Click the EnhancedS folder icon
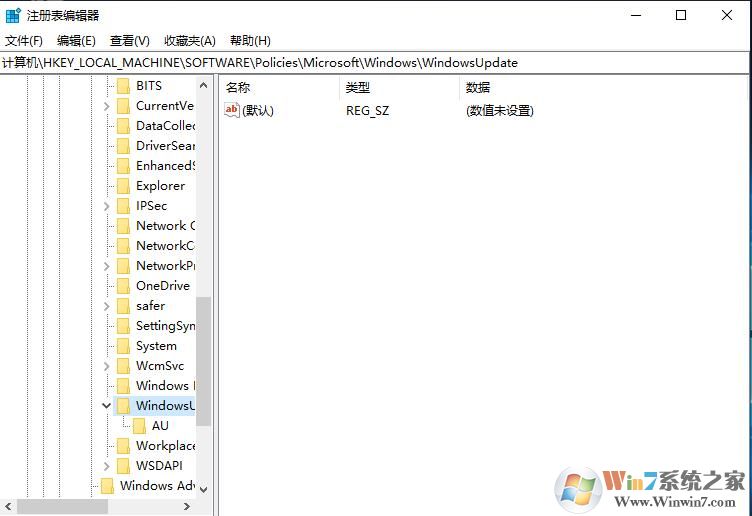Viewport: 752px width, 516px height. click(x=123, y=166)
